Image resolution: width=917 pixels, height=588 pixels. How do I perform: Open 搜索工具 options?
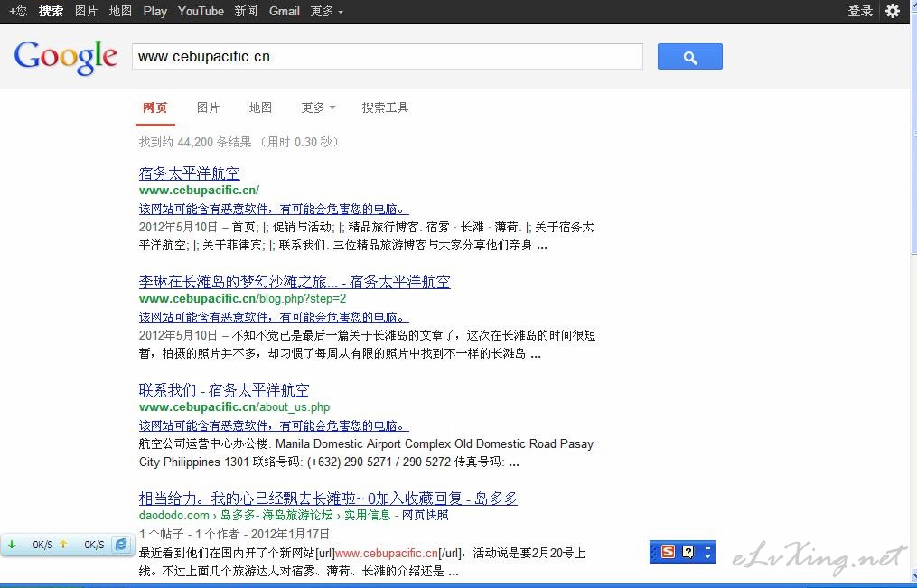[x=385, y=107]
